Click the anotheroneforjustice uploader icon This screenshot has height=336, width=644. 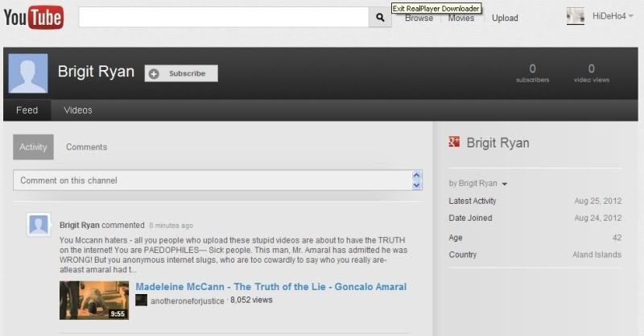coord(142,301)
